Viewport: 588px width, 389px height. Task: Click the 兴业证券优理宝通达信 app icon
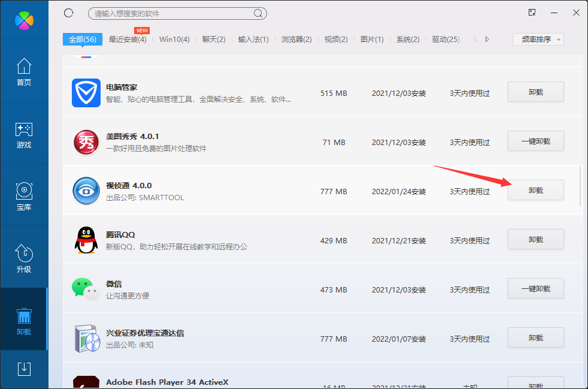[x=87, y=339]
